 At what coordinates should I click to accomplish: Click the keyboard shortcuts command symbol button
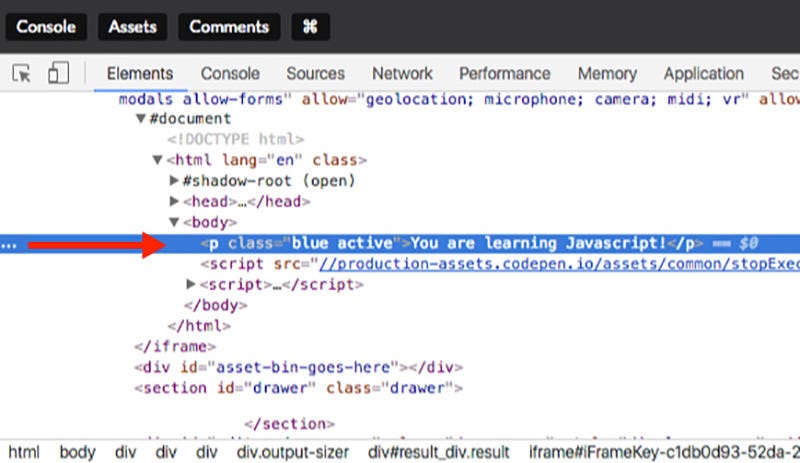pyautogui.click(x=310, y=27)
